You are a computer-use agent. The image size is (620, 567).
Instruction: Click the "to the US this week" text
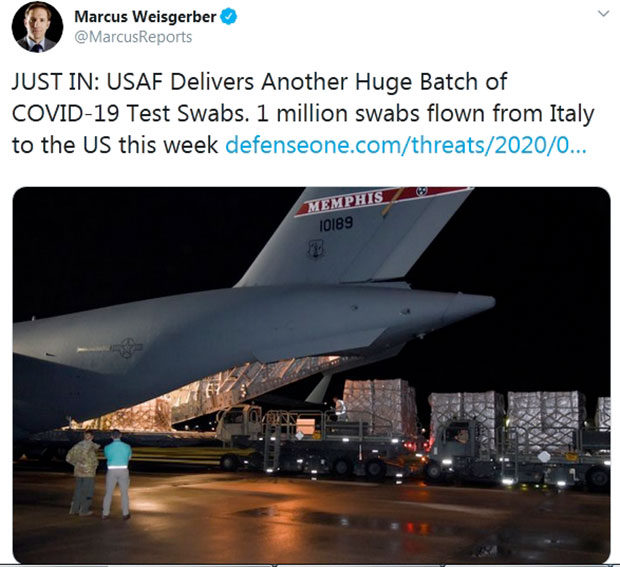pyautogui.click(x=115, y=145)
